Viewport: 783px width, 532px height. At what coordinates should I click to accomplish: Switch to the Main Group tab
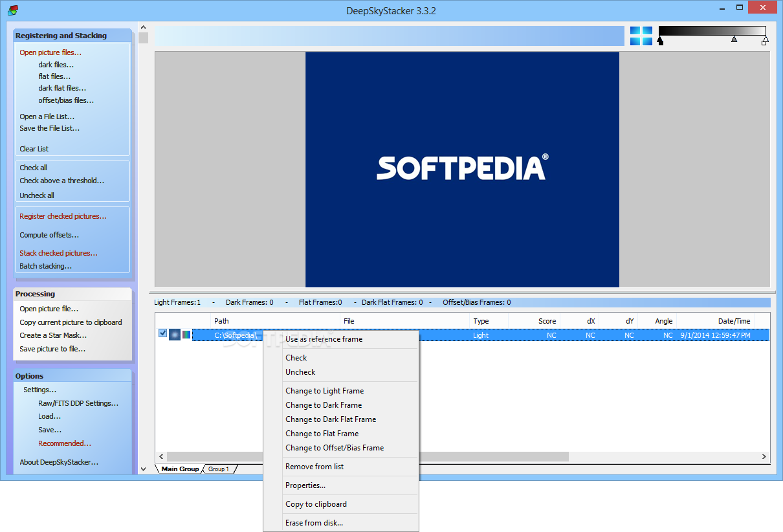coord(180,469)
